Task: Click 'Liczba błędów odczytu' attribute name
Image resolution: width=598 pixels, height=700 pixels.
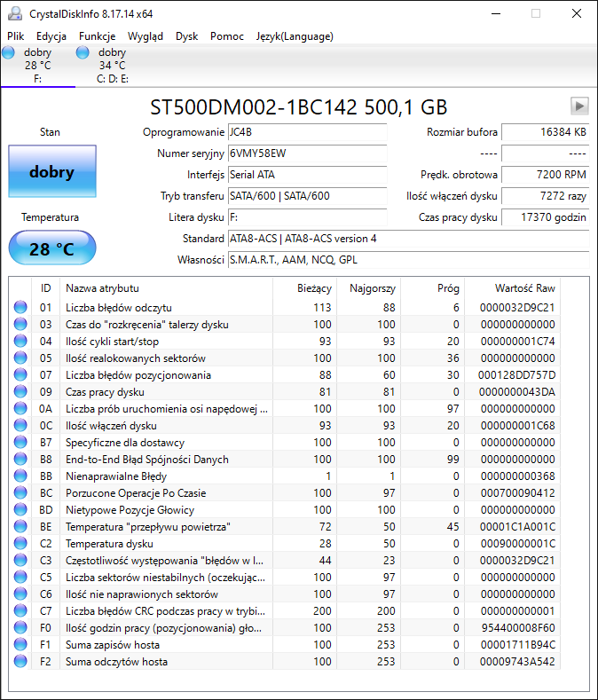Action: [119, 308]
